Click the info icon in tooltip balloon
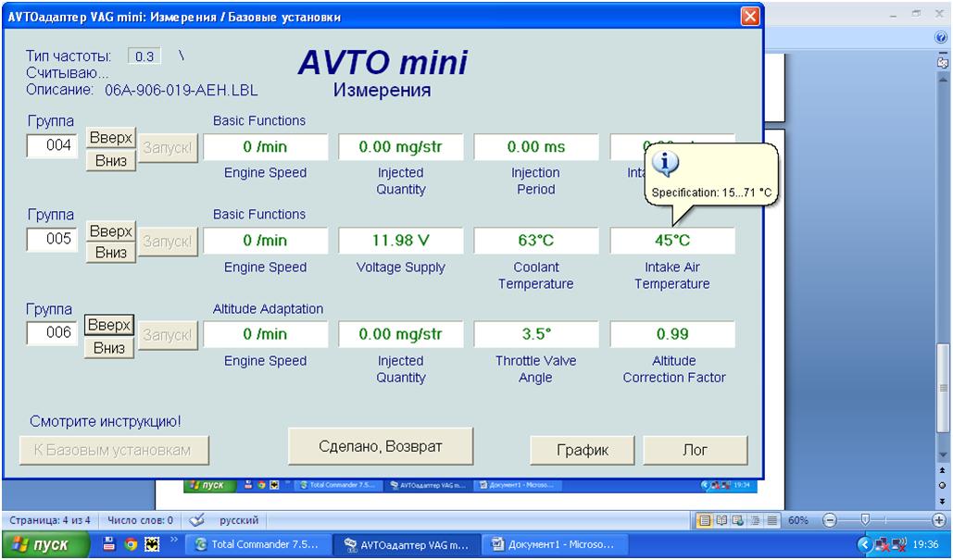Viewport: 953px width, 560px height. (x=665, y=165)
